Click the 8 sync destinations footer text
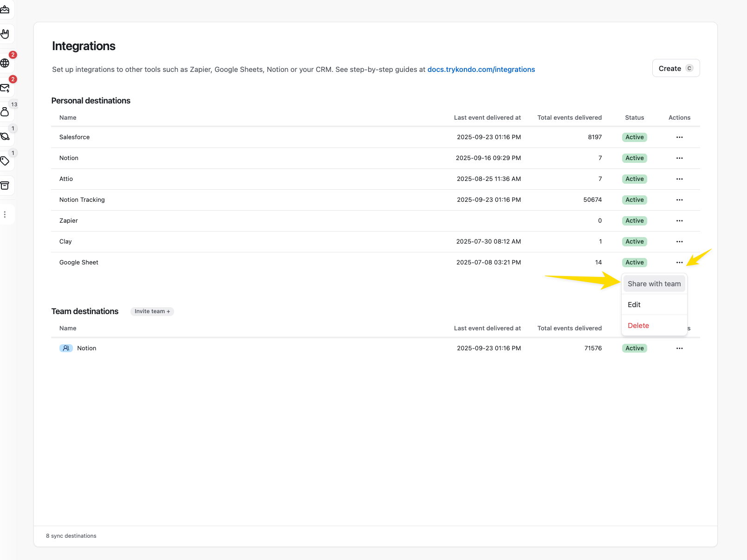 tap(71, 536)
